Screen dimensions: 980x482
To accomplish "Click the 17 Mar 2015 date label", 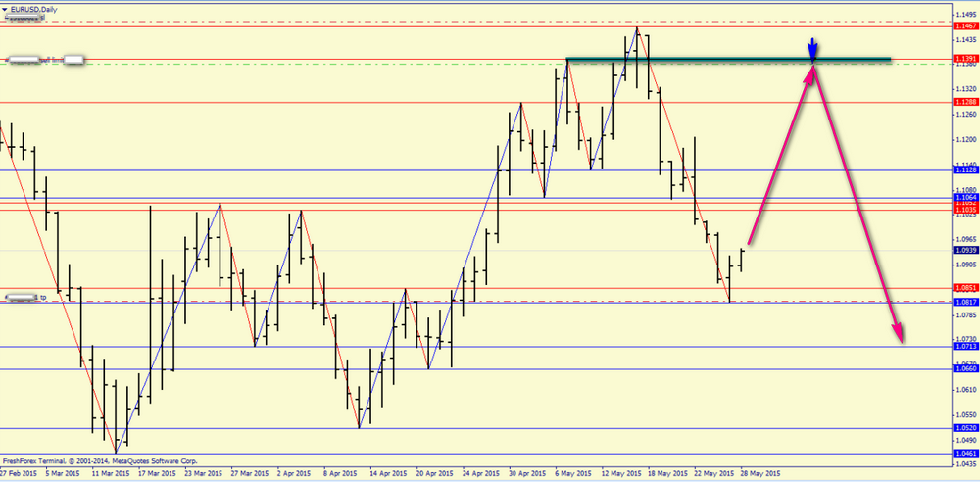I will [x=156, y=473].
